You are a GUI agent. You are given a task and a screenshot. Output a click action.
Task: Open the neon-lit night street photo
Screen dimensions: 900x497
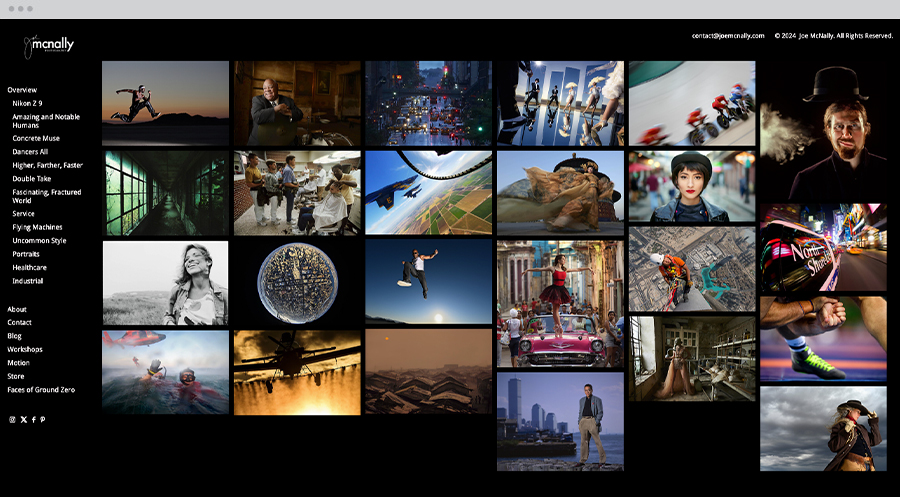[824, 247]
